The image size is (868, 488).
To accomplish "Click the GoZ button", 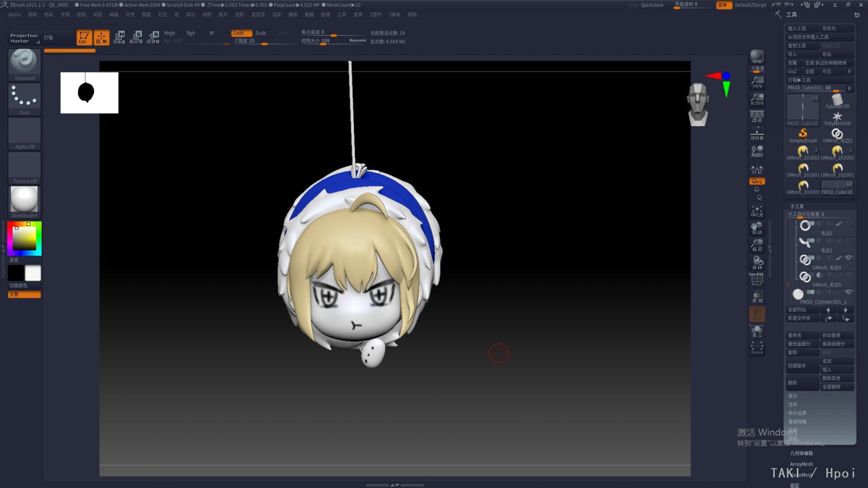I will (x=794, y=72).
